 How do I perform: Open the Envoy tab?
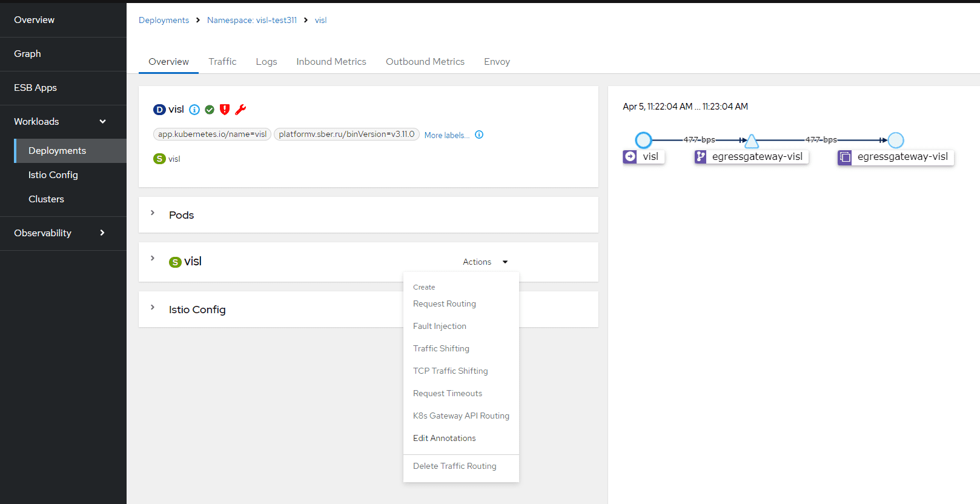click(x=497, y=62)
